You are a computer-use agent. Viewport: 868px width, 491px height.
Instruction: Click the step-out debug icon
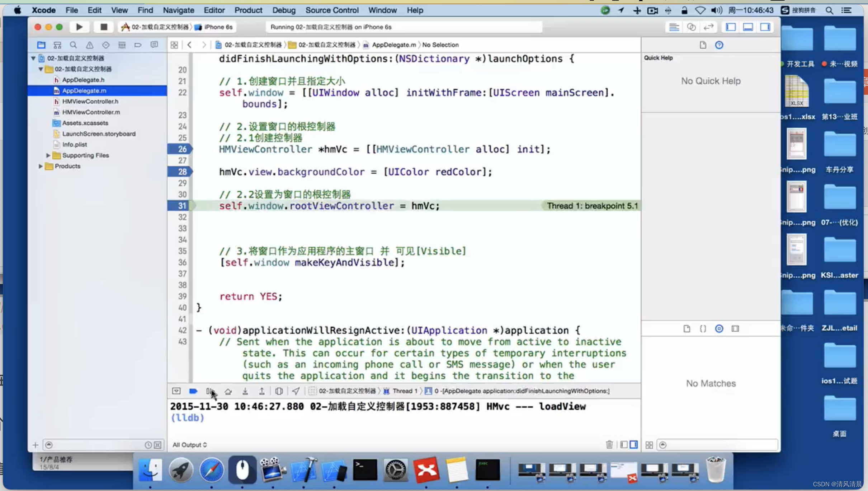[261, 391]
